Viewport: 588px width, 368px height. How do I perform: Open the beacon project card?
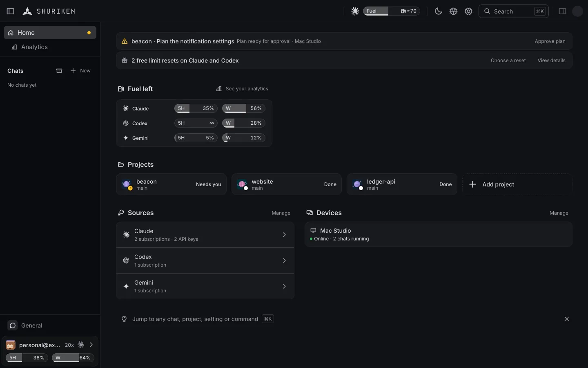pos(171,184)
